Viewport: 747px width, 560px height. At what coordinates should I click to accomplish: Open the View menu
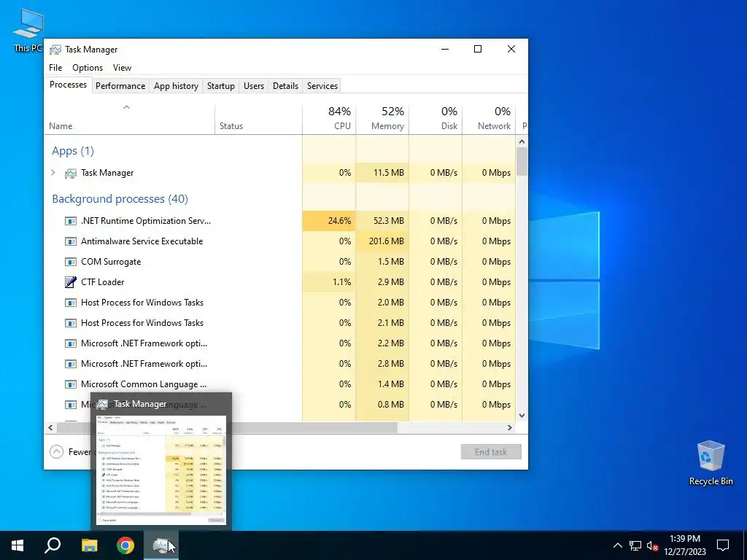click(122, 68)
